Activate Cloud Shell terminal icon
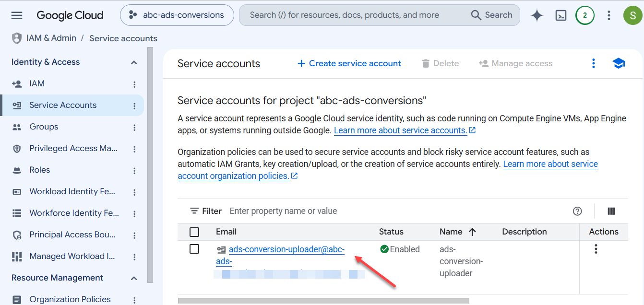The width and height of the screenshot is (644, 305). [561, 15]
